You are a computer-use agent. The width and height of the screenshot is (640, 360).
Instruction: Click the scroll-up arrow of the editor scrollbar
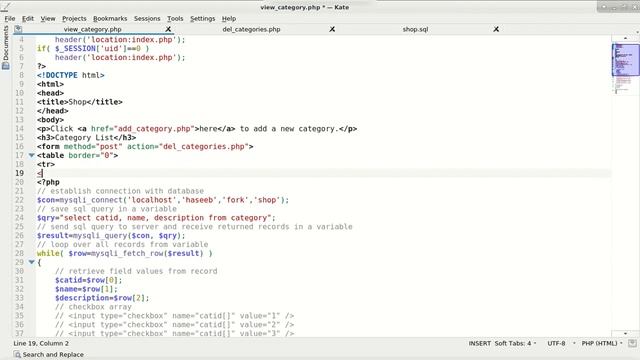coord(625,38)
